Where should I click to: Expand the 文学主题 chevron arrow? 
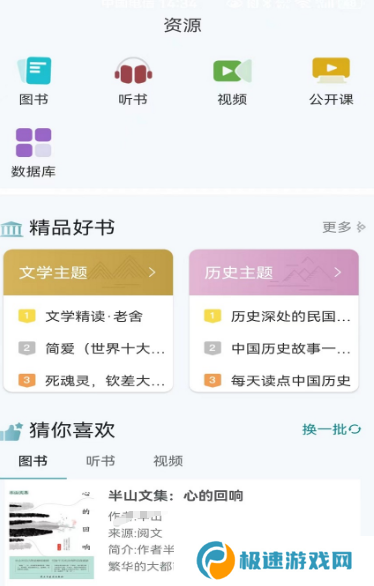click(x=152, y=272)
